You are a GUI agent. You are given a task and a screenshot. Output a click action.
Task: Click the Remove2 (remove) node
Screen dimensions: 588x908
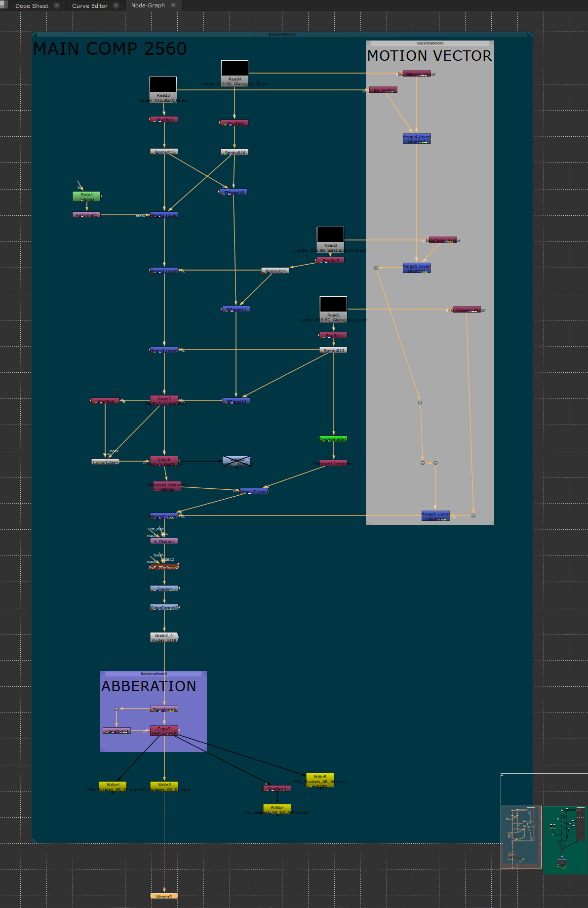(167, 486)
